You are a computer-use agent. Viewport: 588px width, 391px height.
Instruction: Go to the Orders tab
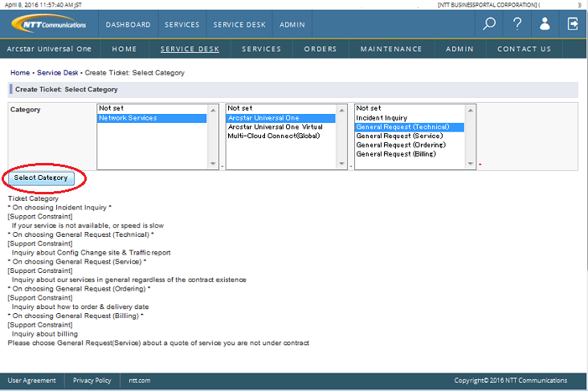click(x=321, y=49)
